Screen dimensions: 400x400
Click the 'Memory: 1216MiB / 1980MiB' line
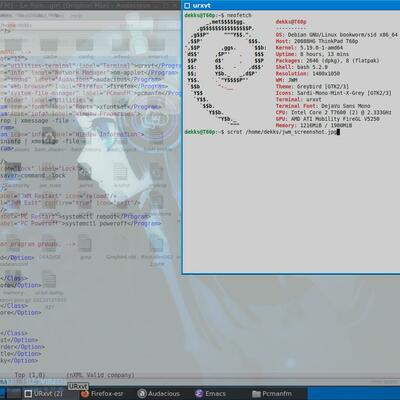tap(314, 125)
